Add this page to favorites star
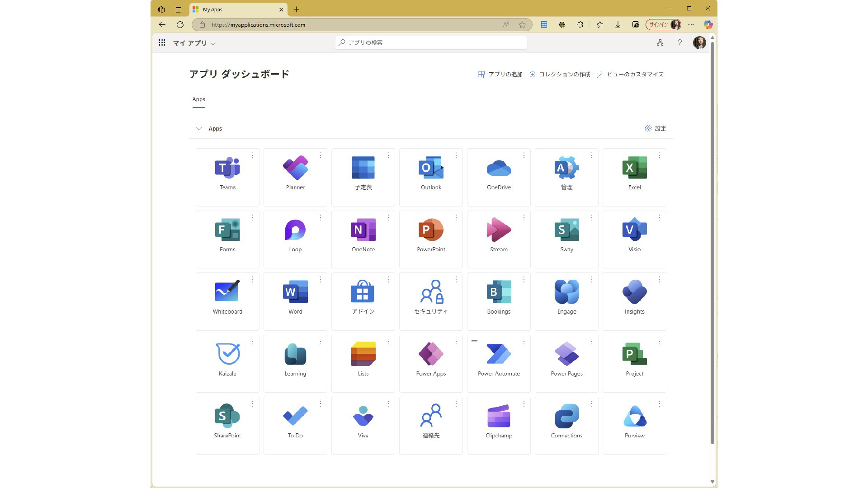 pos(522,25)
